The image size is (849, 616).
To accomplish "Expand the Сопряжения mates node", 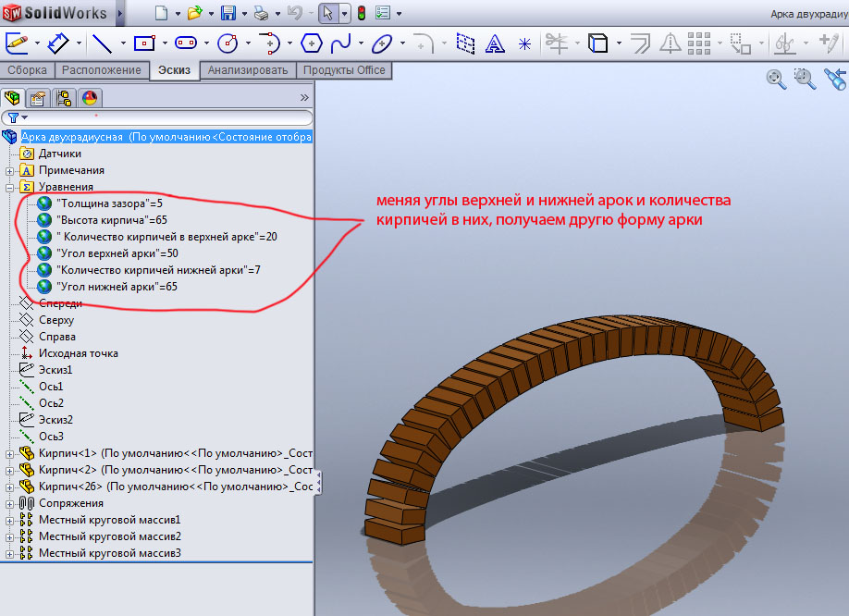I will (x=10, y=503).
